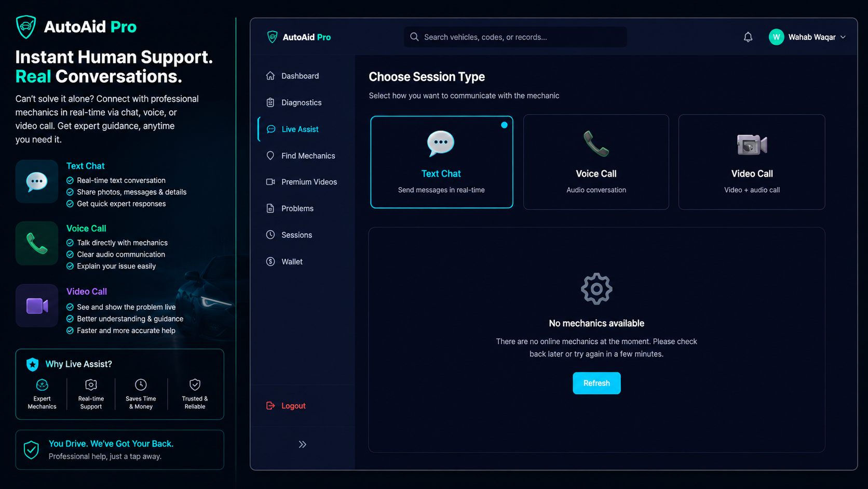Click the notification bell icon

coord(748,37)
